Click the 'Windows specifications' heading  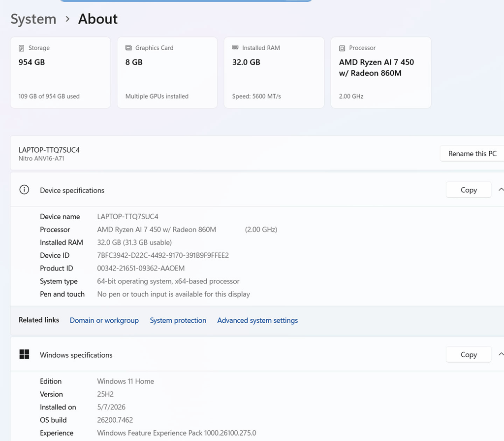76,355
